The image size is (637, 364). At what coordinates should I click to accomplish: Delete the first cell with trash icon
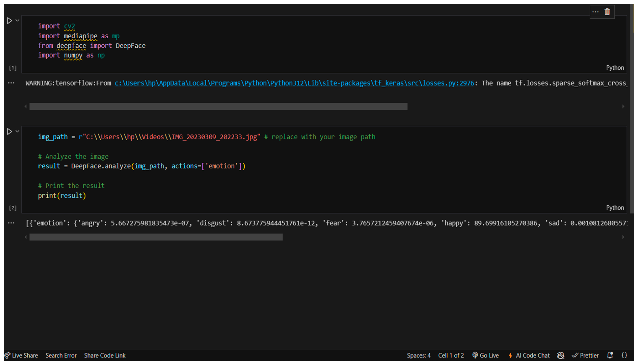pos(607,12)
